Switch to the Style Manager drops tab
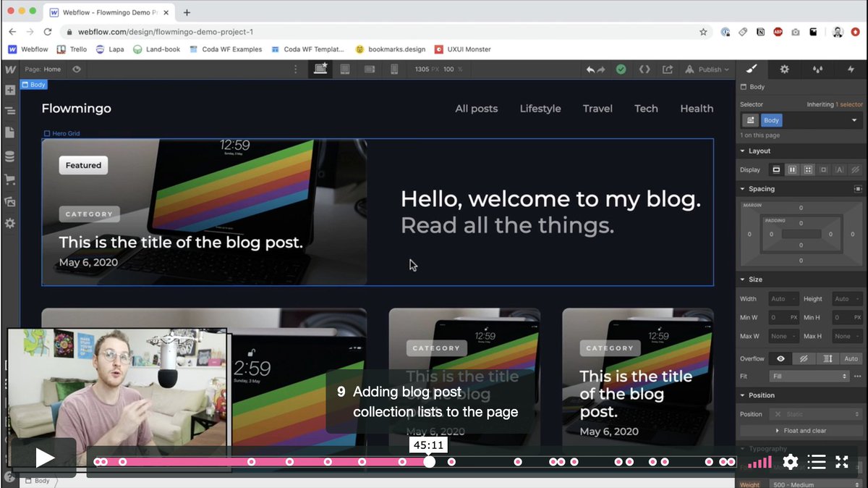 [x=818, y=70]
